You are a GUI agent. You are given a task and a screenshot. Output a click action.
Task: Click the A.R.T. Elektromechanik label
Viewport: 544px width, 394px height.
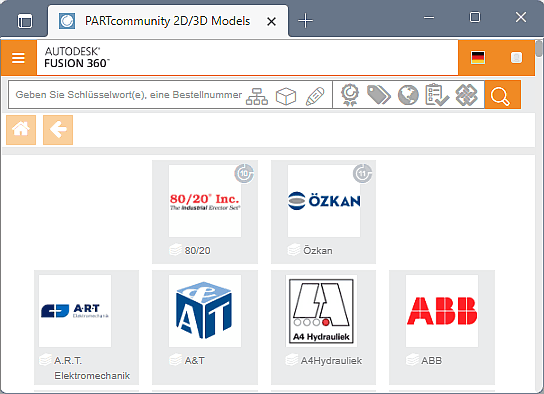pos(92,368)
